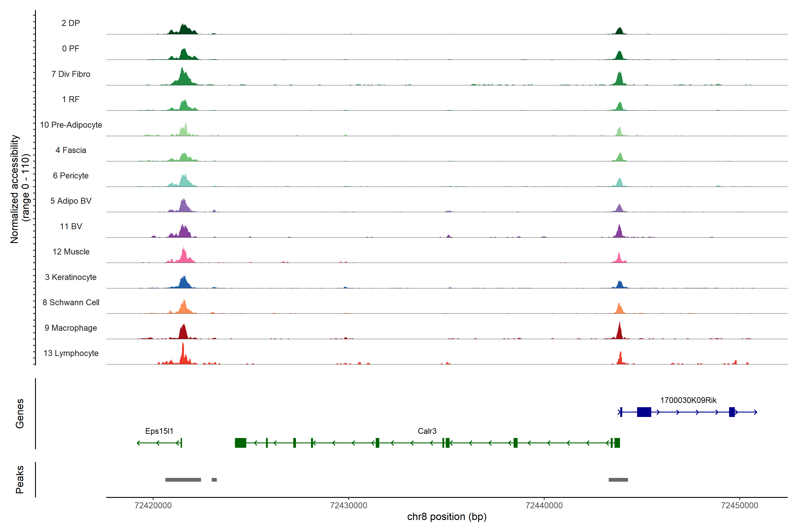The image size is (798, 532).
Task: Click the large green Calr3 exon block
Action: tap(241, 443)
